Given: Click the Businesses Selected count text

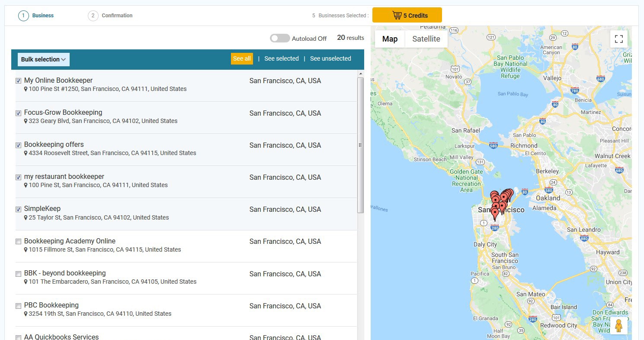Looking at the screenshot, I should [340, 16].
